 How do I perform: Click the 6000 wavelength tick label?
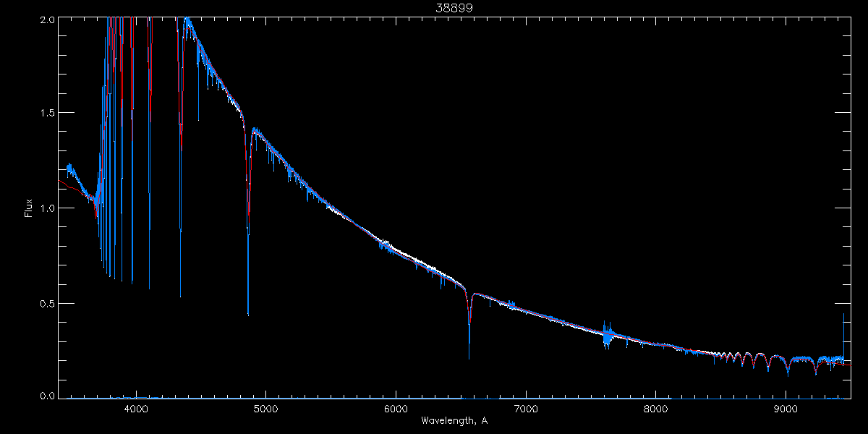[396, 409]
